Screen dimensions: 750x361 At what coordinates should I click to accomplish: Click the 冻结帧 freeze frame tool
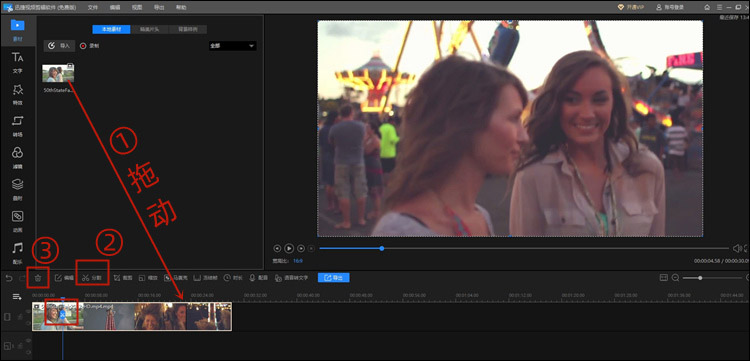coord(206,278)
